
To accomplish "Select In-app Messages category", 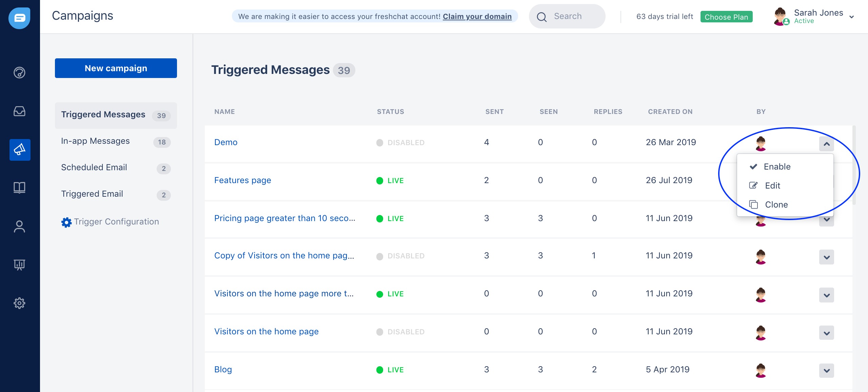I will [116, 141].
